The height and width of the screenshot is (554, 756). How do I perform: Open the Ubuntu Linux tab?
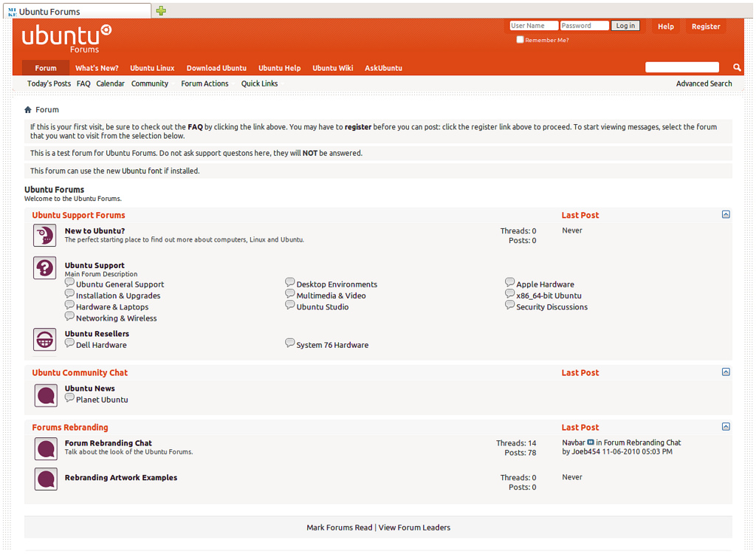152,68
